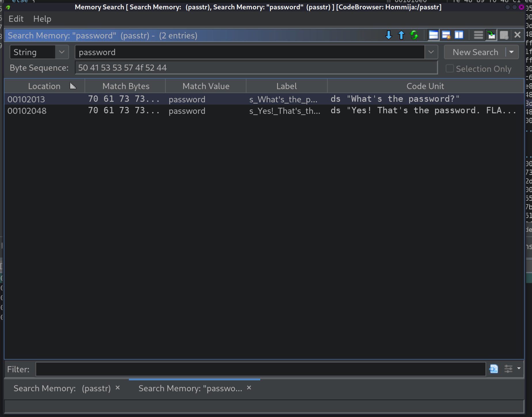Click the blue column filter document icon

pos(493,369)
